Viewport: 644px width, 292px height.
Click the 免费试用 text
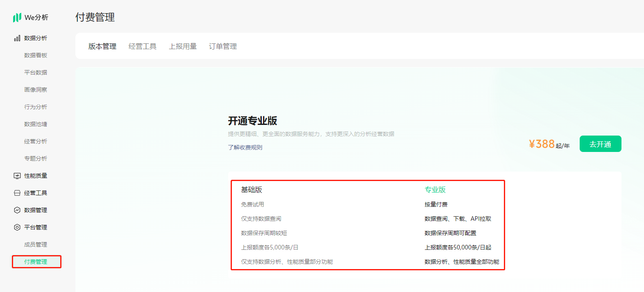click(x=252, y=204)
